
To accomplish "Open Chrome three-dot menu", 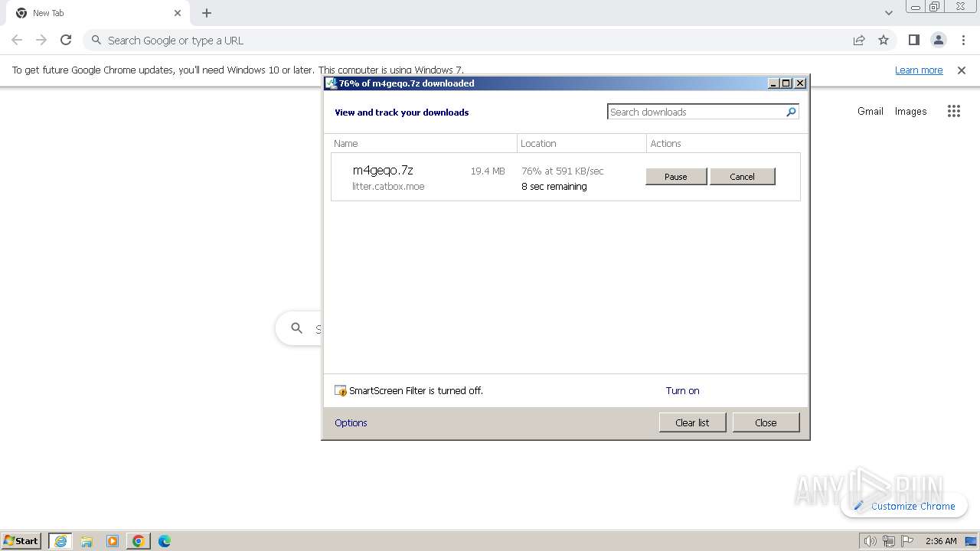I will click(x=963, y=41).
